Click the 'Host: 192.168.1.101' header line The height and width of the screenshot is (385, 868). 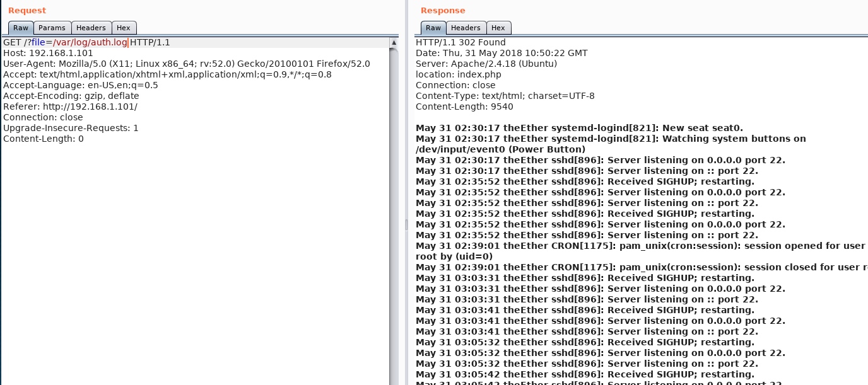click(48, 54)
